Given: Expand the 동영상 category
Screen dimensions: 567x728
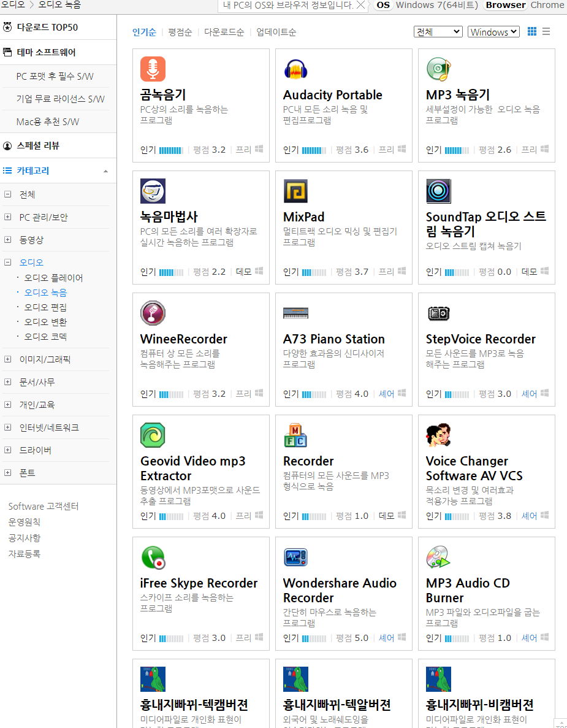Looking at the screenshot, I should (x=7, y=240).
